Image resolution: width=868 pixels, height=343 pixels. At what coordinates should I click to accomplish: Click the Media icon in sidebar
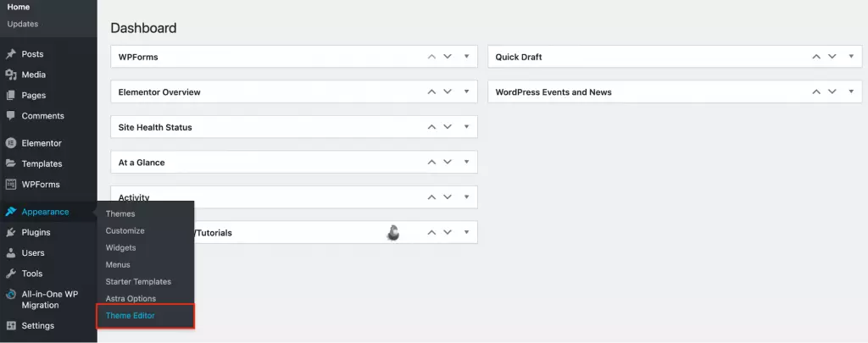tap(11, 75)
